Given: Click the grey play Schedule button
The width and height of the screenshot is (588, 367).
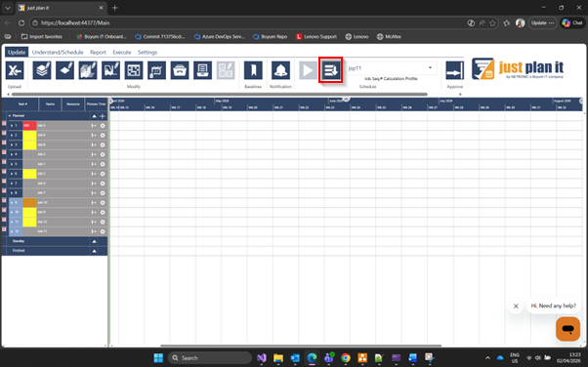Looking at the screenshot, I should tap(308, 70).
